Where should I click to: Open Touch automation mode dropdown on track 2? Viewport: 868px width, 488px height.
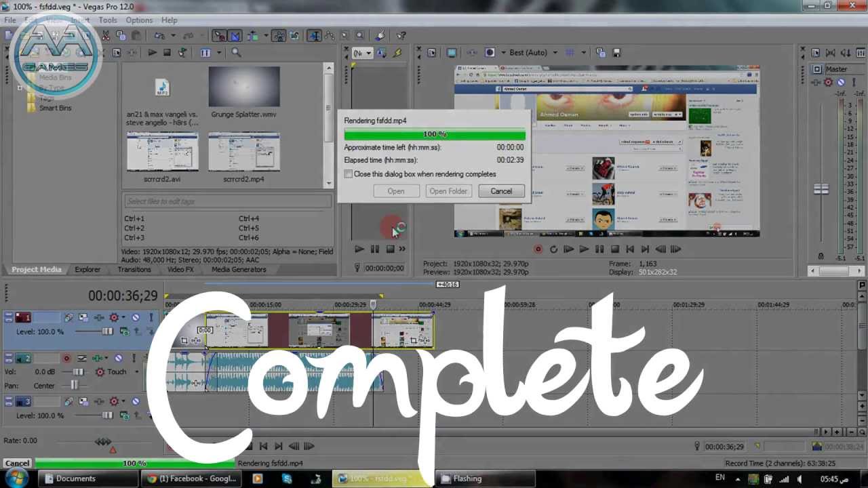point(136,371)
